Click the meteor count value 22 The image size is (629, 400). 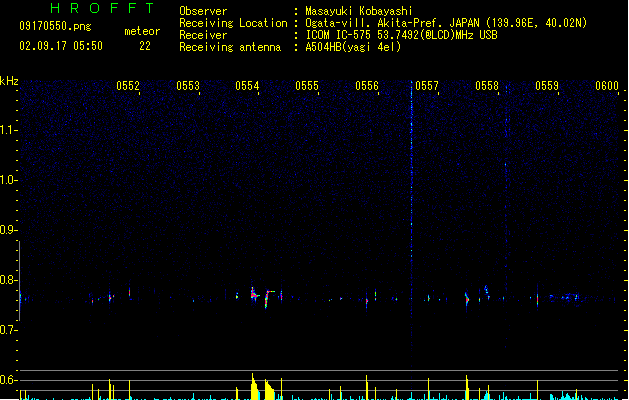click(x=145, y=46)
